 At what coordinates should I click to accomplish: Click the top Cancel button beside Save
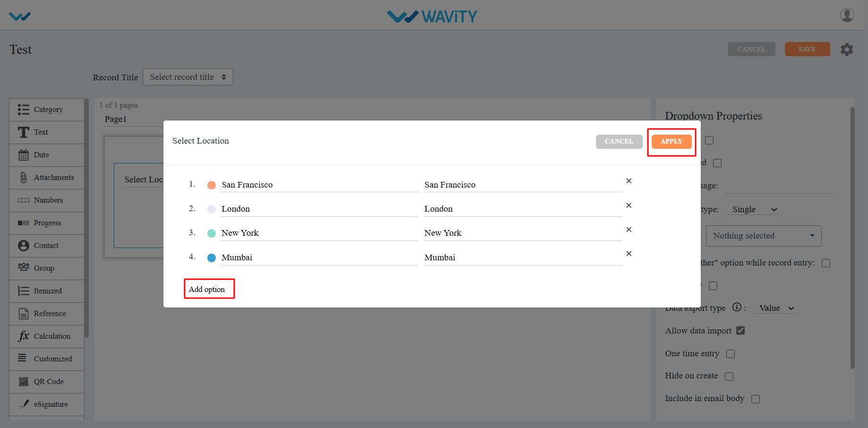click(751, 49)
